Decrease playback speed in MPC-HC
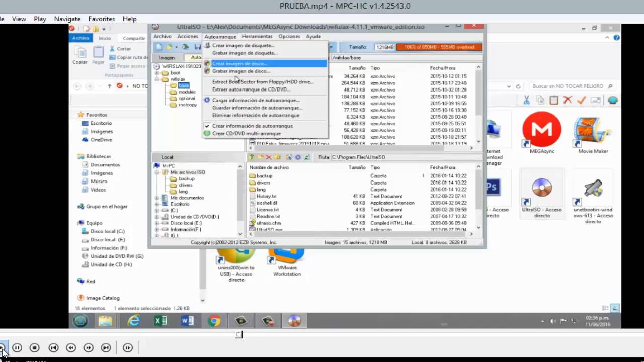The height and width of the screenshot is (362, 644). tap(71, 347)
